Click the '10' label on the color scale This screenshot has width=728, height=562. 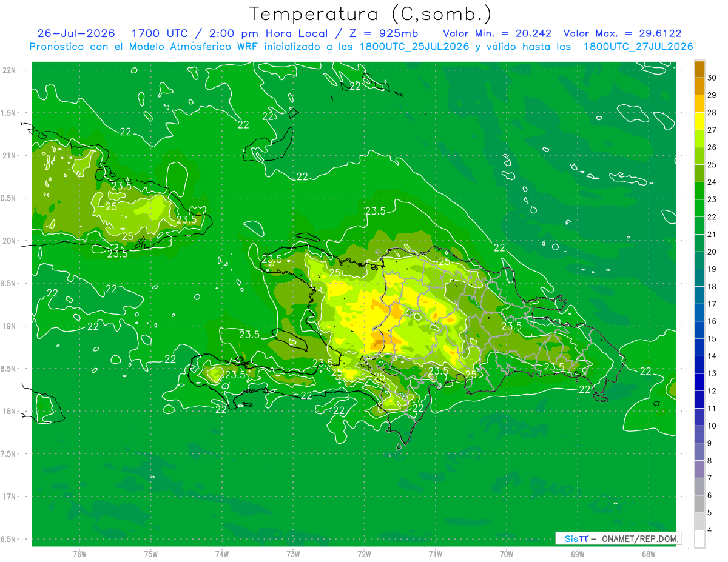click(x=712, y=426)
